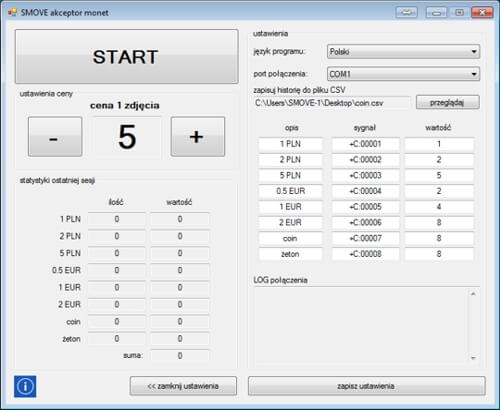Click the opis field '2 EUR'
Image resolution: width=500 pixels, height=410 pixels.
pos(290,222)
